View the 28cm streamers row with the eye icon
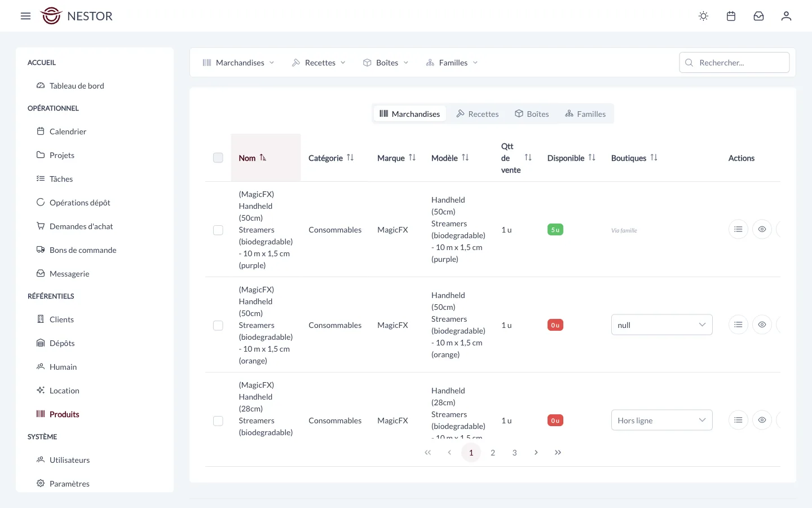 click(762, 420)
